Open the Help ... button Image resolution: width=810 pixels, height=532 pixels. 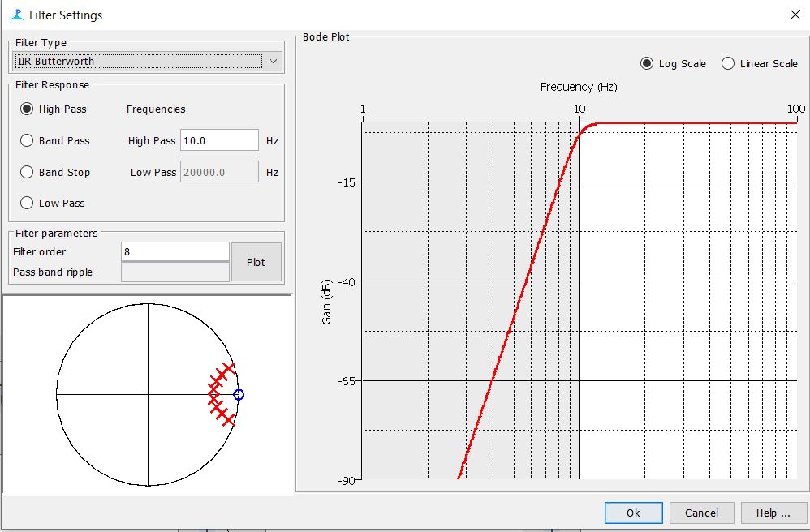[x=773, y=513]
